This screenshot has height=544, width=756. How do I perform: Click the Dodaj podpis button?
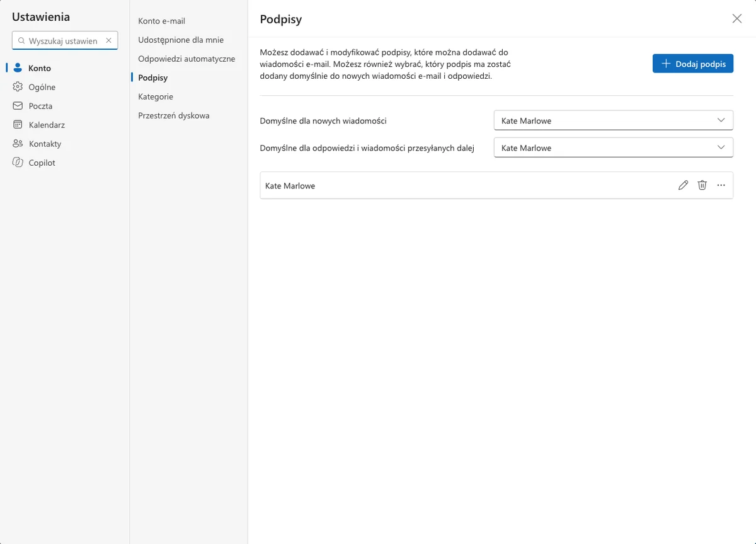tap(693, 64)
